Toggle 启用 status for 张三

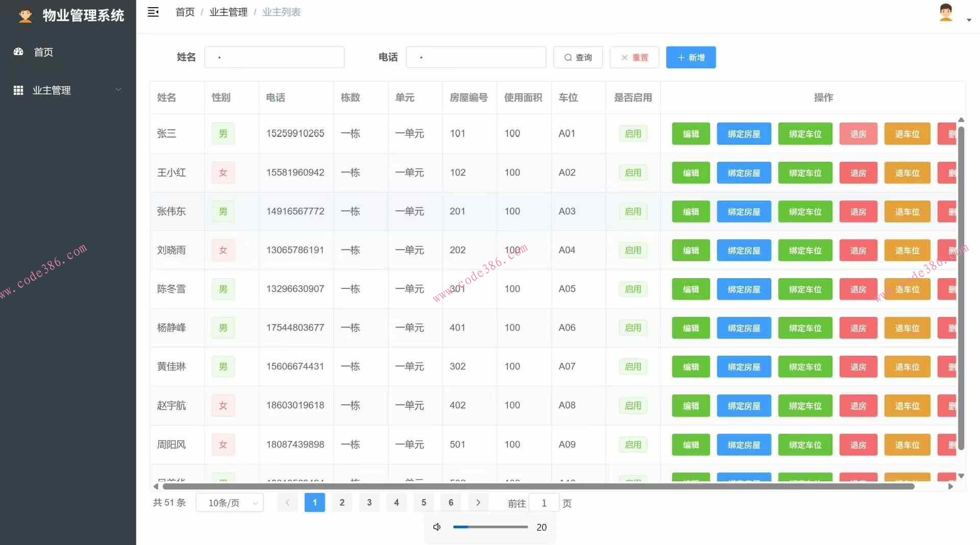(x=632, y=133)
